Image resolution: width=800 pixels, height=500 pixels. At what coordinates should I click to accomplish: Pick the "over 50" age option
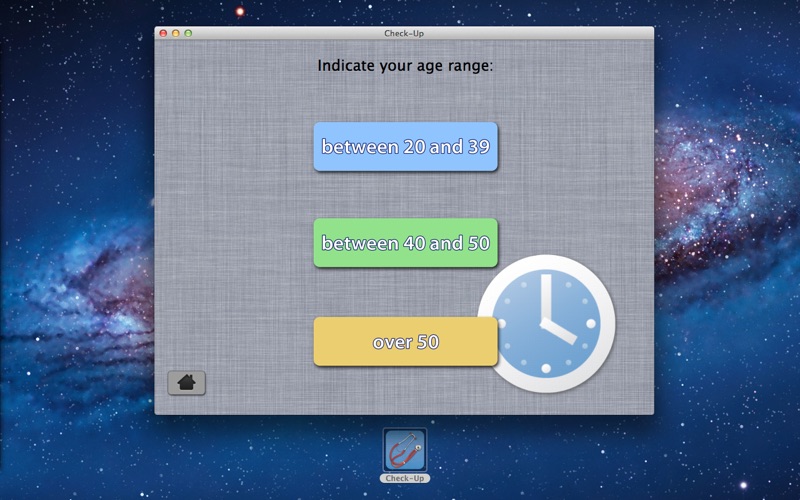pyautogui.click(x=405, y=342)
